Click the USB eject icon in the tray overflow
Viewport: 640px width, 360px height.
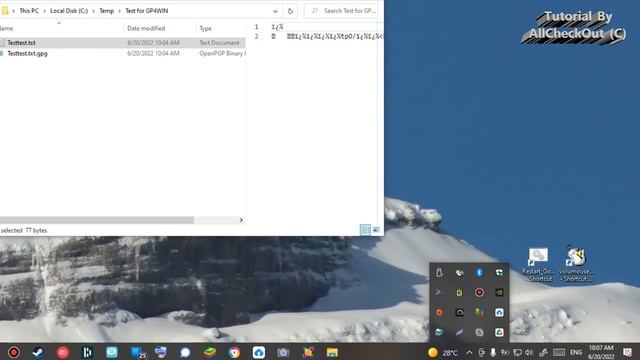pyautogui.click(x=439, y=272)
